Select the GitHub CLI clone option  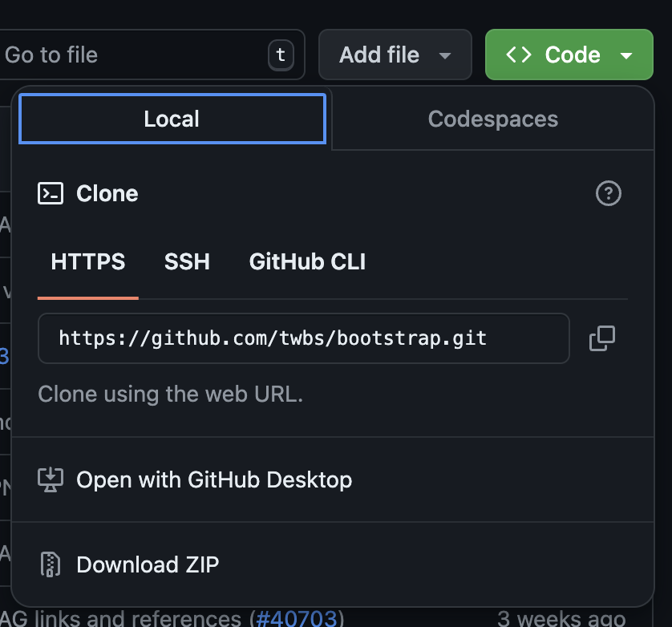tap(307, 262)
